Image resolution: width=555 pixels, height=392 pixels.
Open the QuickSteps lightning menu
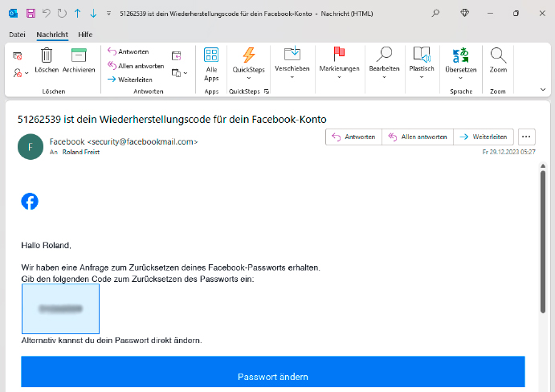(x=248, y=63)
